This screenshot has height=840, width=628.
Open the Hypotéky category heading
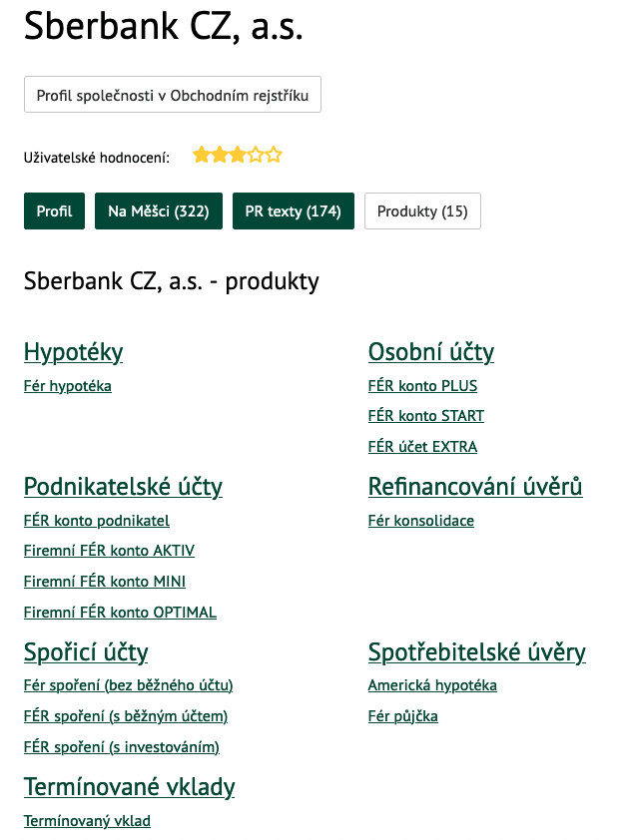(x=74, y=352)
